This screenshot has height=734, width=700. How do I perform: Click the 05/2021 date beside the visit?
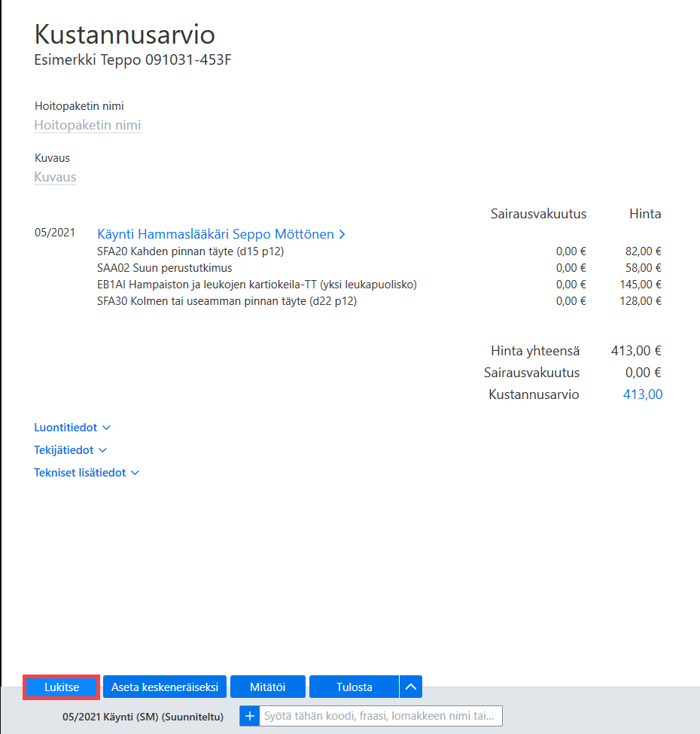(55, 233)
